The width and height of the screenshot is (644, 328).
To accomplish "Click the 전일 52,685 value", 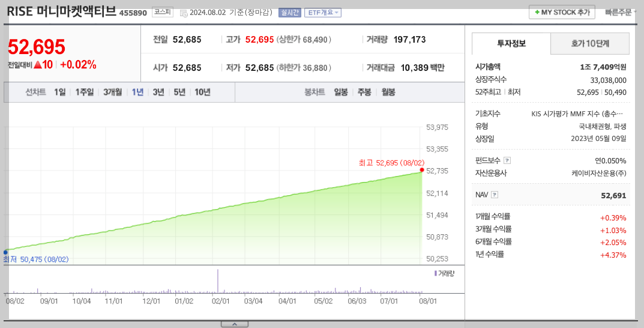I will [x=187, y=40].
